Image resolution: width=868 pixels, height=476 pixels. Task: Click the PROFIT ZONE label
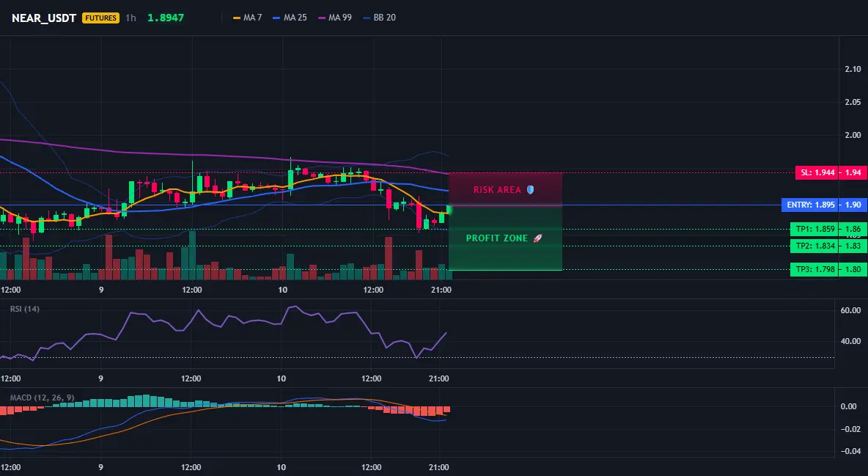496,238
